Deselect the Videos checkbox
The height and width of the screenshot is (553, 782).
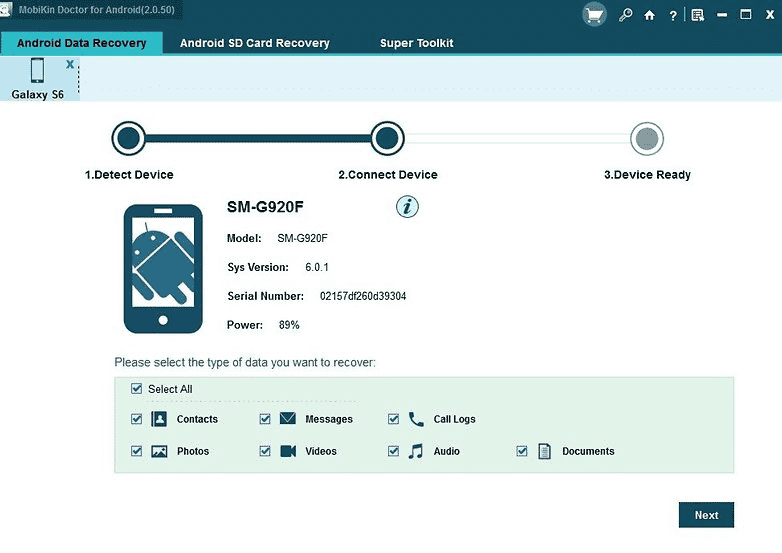click(x=265, y=451)
